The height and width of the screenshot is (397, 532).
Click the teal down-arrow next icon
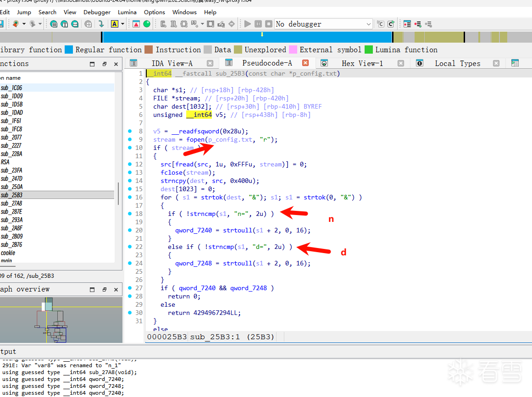click(x=101, y=24)
